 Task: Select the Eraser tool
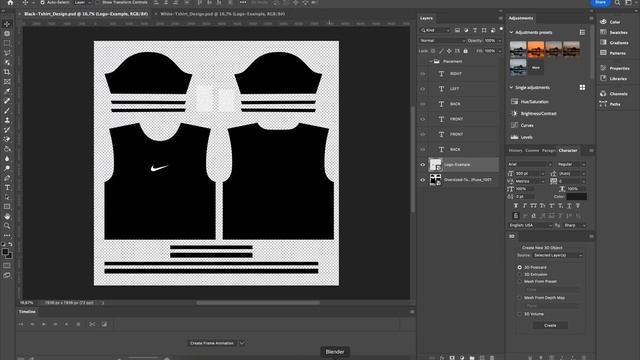pyautogui.click(x=7, y=139)
